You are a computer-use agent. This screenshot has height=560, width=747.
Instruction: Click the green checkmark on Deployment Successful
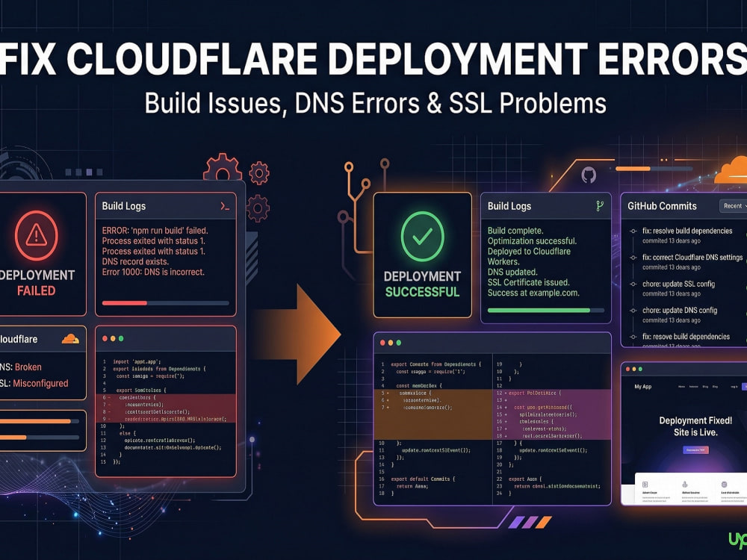[x=422, y=236]
